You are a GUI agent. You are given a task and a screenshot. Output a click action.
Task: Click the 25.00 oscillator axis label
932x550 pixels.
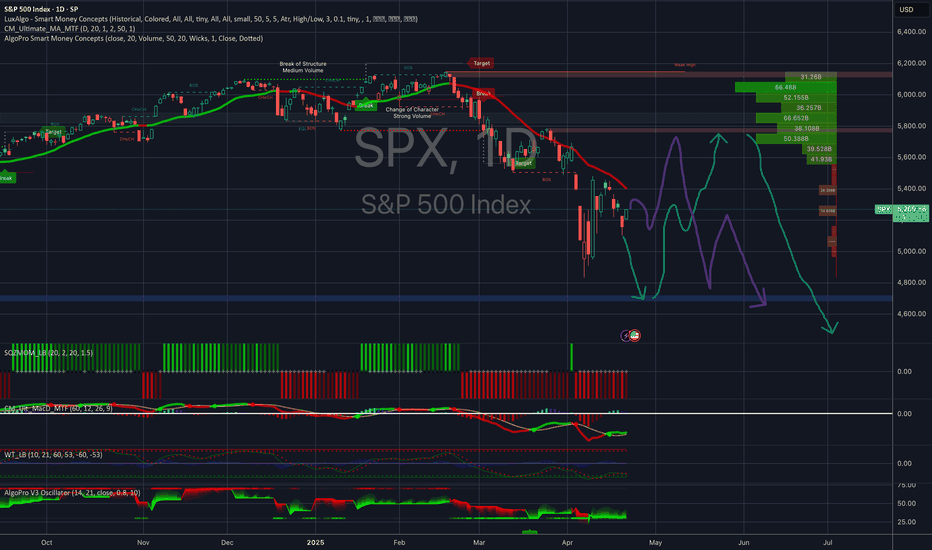(906, 522)
